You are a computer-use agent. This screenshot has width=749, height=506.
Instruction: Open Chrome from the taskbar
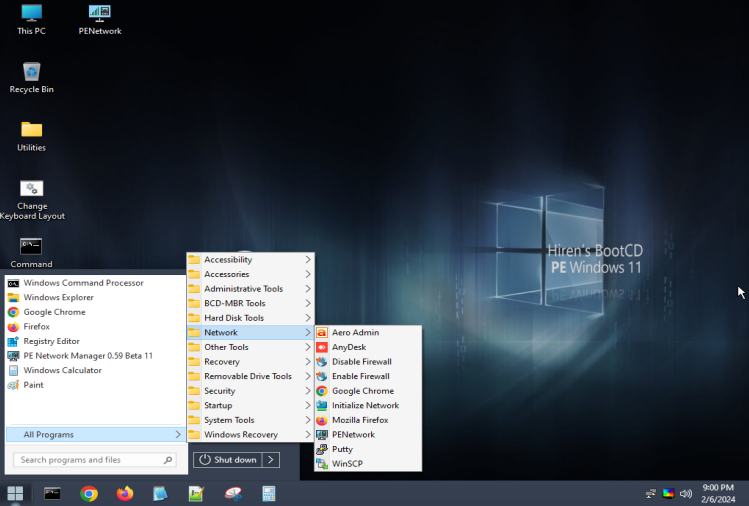click(89, 494)
